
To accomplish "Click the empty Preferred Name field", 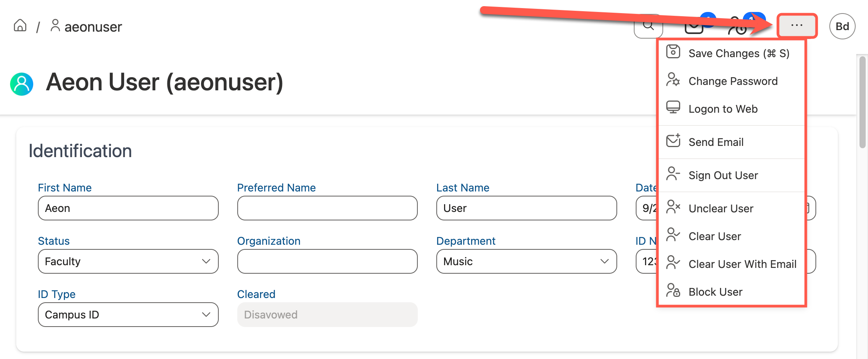I will (x=327, y=208).
